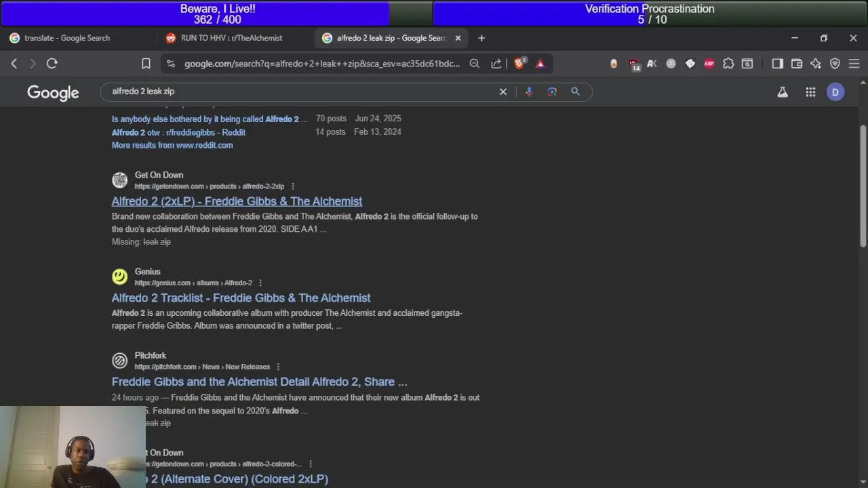The width and height of the screenshot is (868, 488).
Task: Submit search with the magnifier icon
Action: click(575, 91)
